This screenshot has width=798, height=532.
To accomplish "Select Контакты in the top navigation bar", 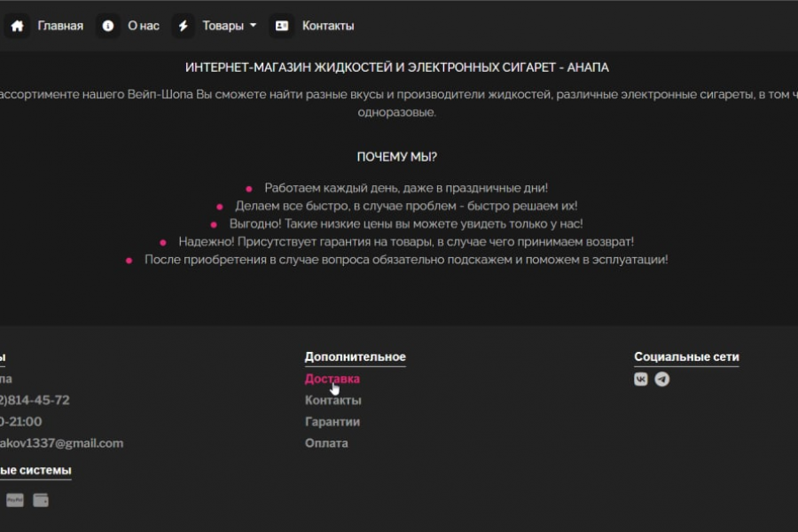I will point(328,26).
